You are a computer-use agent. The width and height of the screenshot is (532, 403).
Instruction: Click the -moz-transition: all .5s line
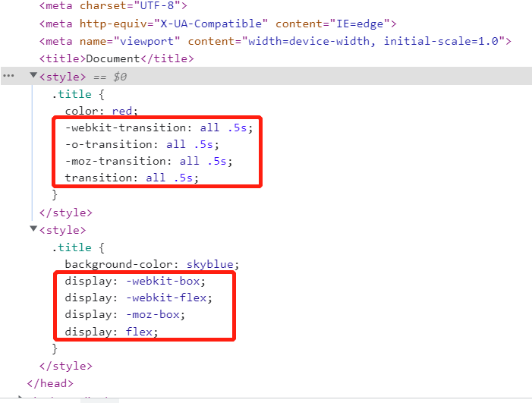tap(149, 161)
